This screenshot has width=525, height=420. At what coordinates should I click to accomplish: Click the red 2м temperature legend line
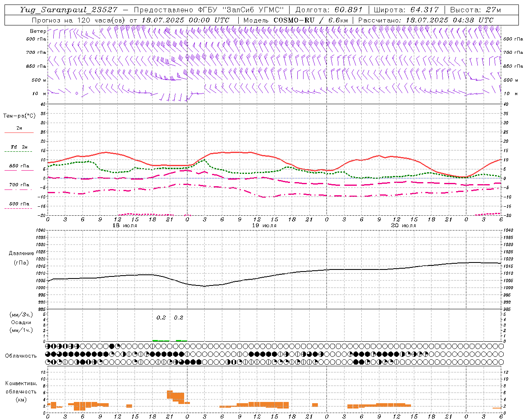click(x=19, y=132)
